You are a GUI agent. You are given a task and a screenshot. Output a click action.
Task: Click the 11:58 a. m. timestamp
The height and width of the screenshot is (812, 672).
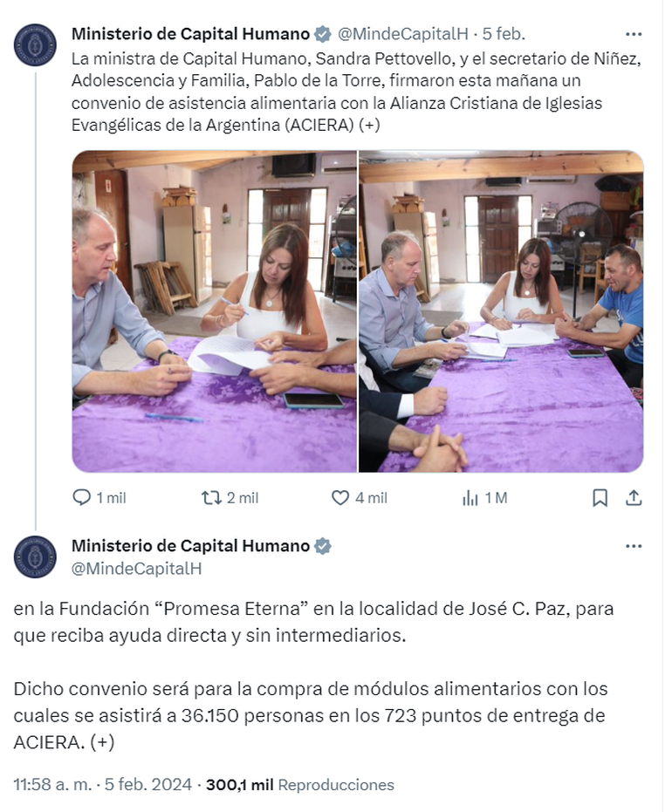(52, 785)
